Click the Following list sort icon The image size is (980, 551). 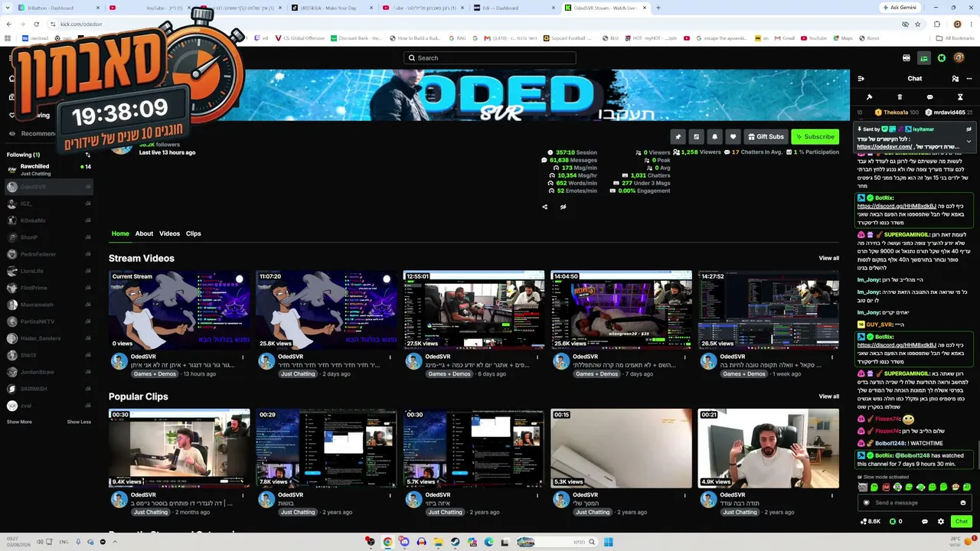tap(87, 155)
